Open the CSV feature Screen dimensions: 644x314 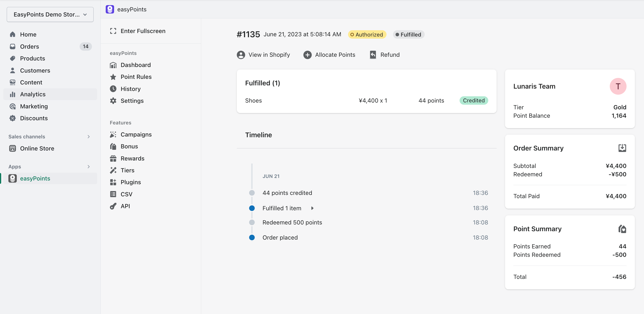click(x=126, y=194)
